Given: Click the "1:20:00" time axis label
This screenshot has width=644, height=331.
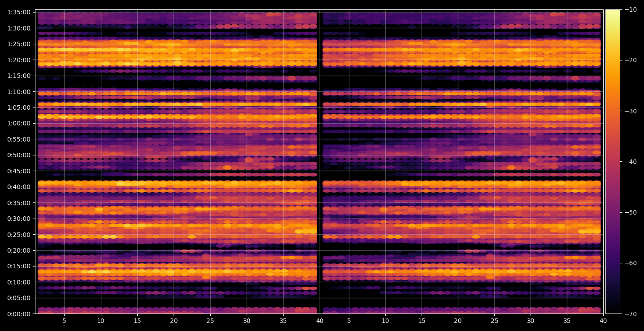Looking at the screenshot, I should (19, 60).
